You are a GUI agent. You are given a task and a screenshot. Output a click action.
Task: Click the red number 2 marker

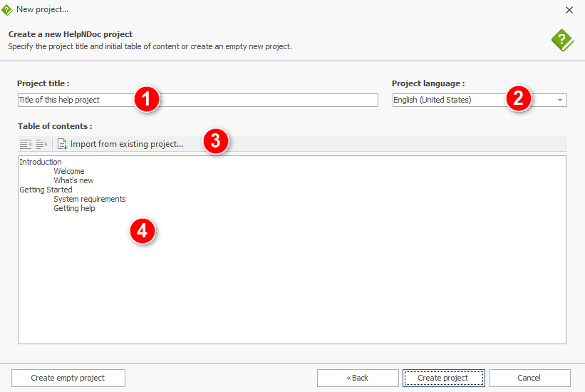coord(519,98)
